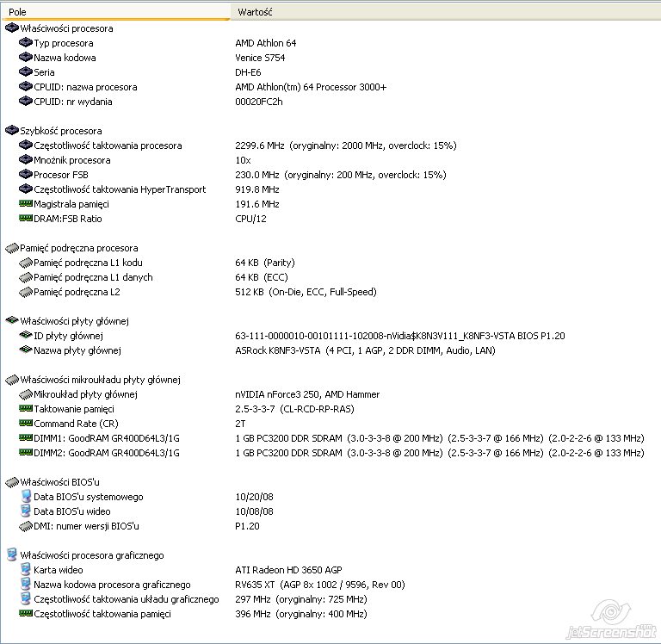Click the DRAM:FSB Ratio memory icon

tap(26, 219)
